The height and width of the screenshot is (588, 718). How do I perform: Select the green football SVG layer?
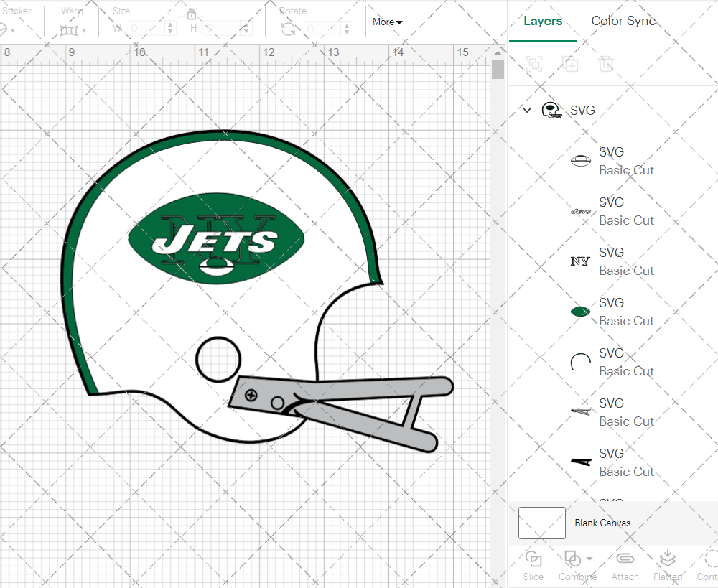pyautogui.click(x=614, y=312)
